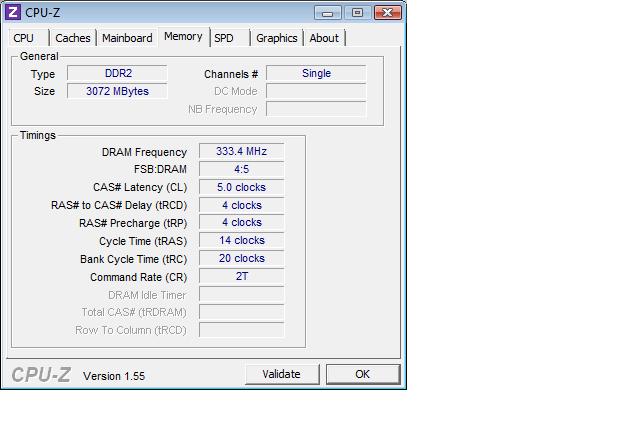Click the RAS# Precharge value 4 clocks
The image size is (625, 440).
pyautogui.click(x=242, y=222)
